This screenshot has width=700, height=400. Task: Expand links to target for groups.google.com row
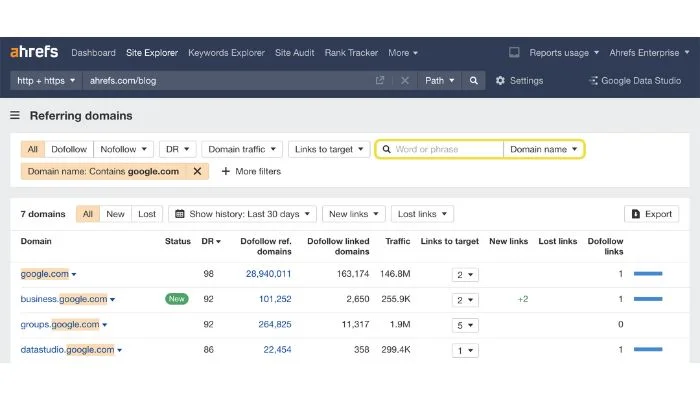(x=465, y=325)
